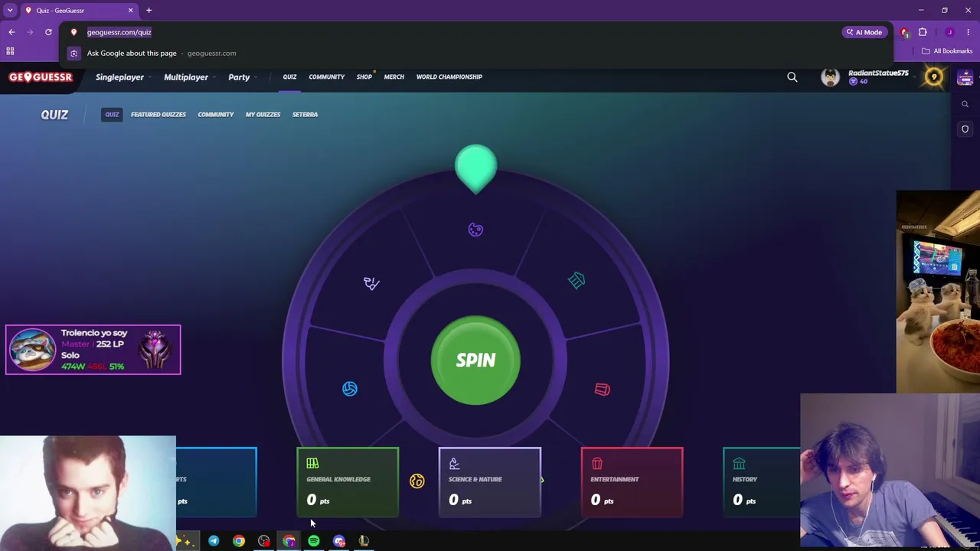Open the All Bookmarks folder
Screen dimensions: 980x551
[x=947, y=51]
